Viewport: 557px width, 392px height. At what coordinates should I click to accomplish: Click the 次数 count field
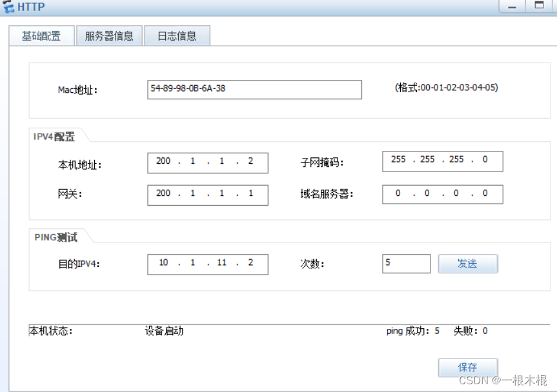(x=407, y=264)
